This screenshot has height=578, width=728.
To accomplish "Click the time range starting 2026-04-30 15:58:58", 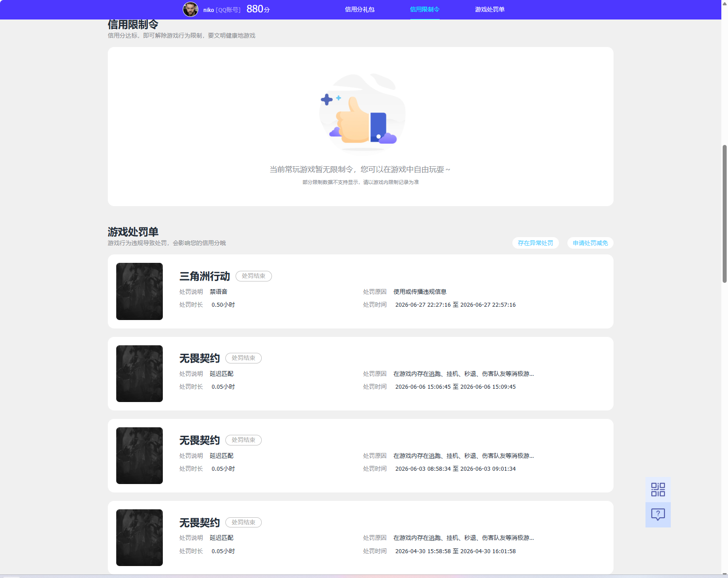I will point(456,551).
